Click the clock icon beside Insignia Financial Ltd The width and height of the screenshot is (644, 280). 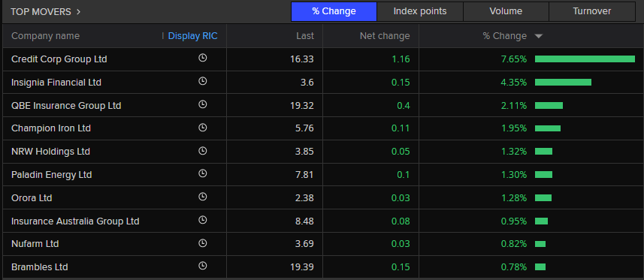pyautogui.click(x=202, y=81)
